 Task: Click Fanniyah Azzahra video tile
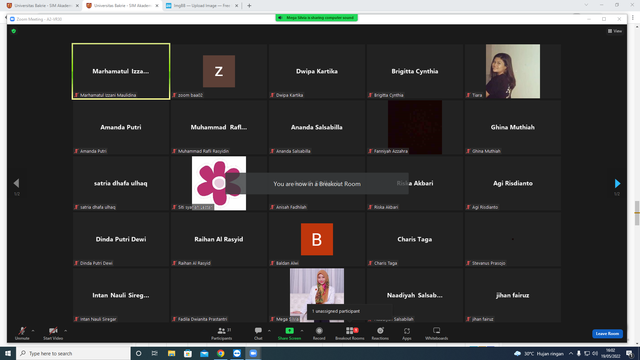click(415, 127)
